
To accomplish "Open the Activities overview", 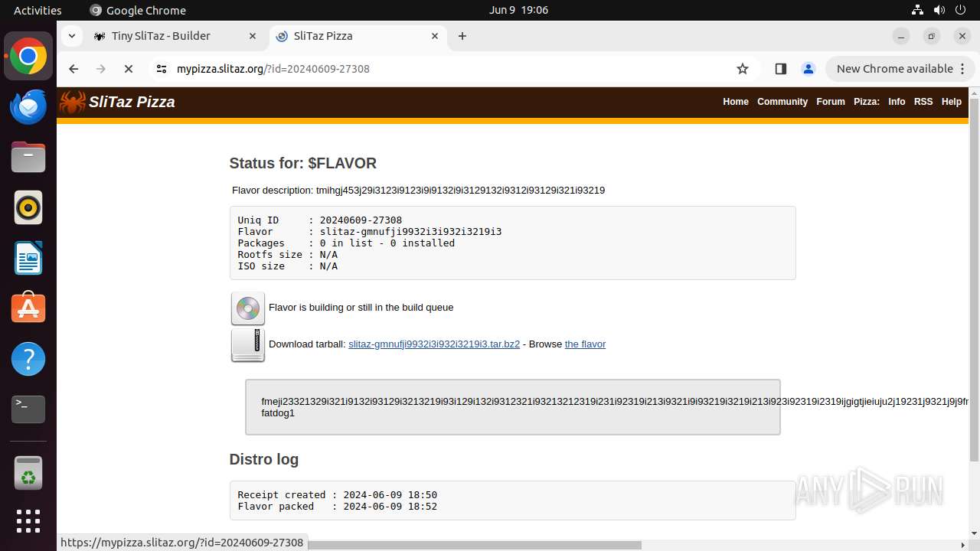I will tap(38, 10).
